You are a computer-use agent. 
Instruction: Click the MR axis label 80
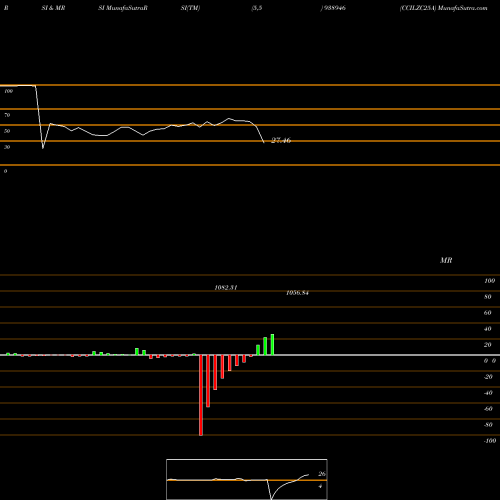point(488,297)
